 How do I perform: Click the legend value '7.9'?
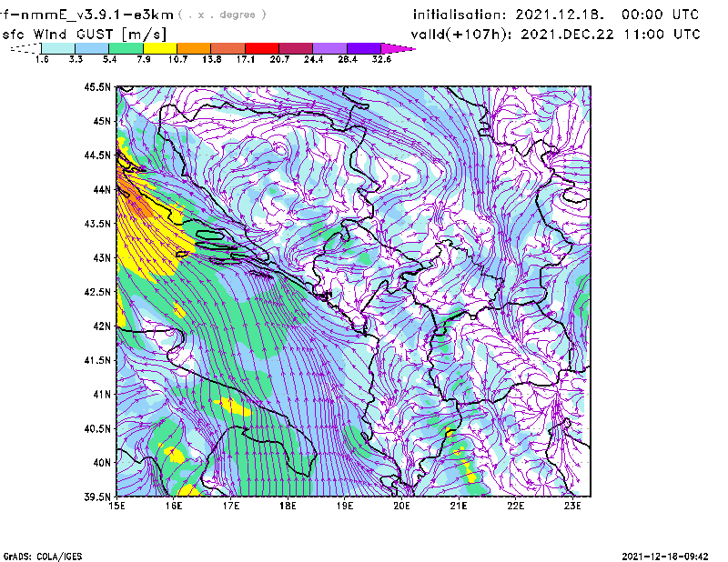pos(144,59)
